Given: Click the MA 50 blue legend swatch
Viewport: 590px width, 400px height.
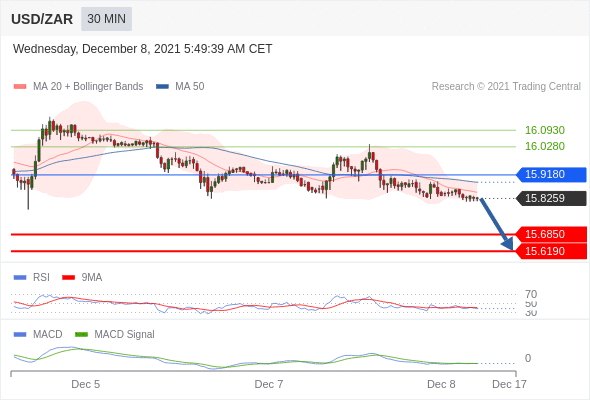Looking at the screenshot, I should coord(162,87).
